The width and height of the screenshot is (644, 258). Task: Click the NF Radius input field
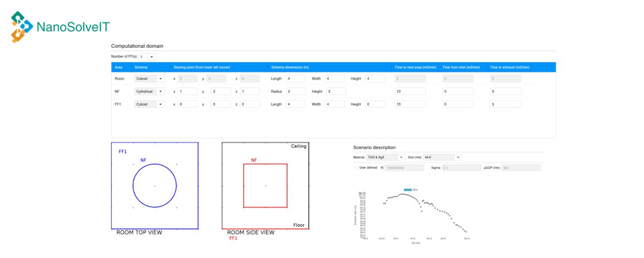(x=296, y=92)
